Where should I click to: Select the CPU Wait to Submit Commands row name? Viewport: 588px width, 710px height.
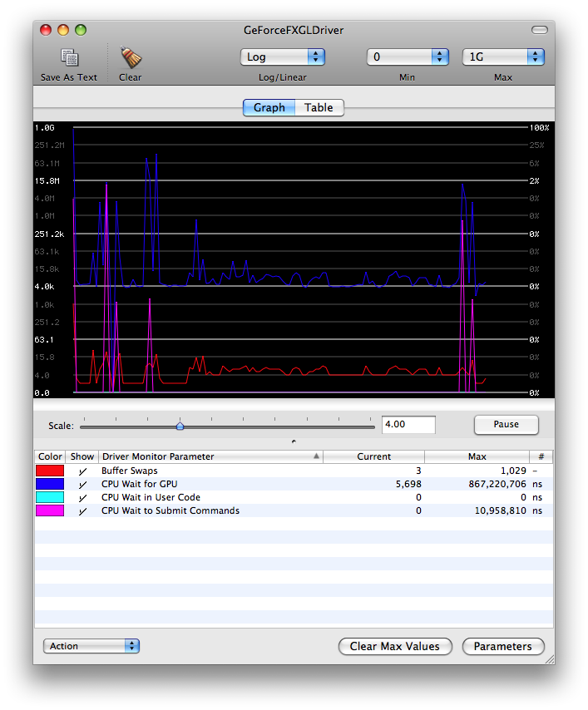click(x=170, y=510)
